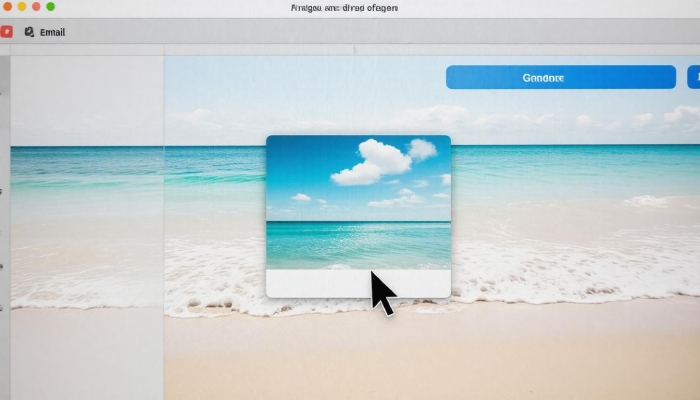
Task: Click the red window control dot
Action: (x=35, y=7)
